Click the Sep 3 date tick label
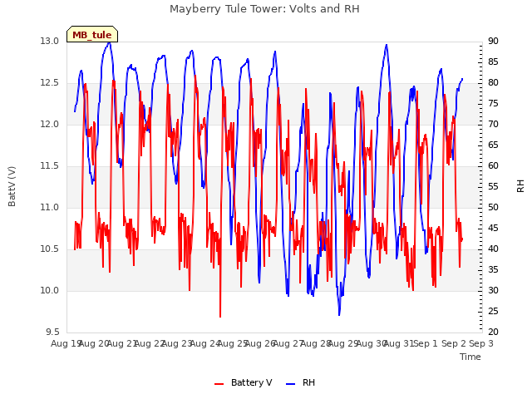Image resolution: width=532 pixels, height=399 pixels. (481, 343)
